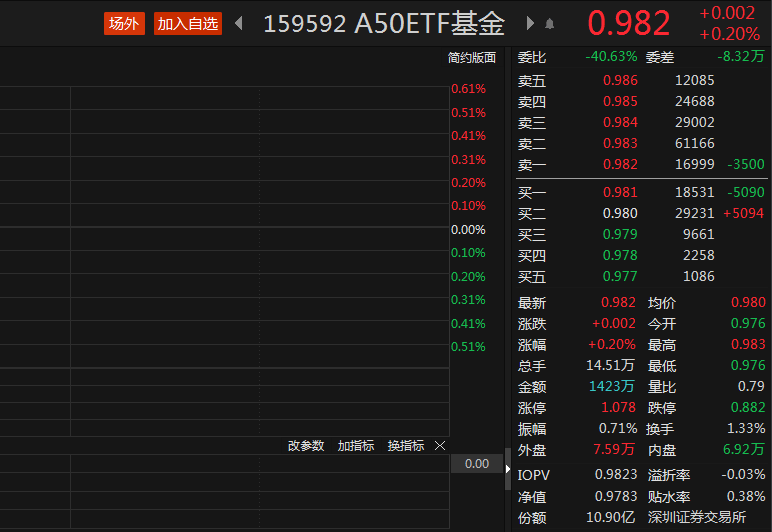Click the 跌停 limit-down price 0.882

[748, 408]
